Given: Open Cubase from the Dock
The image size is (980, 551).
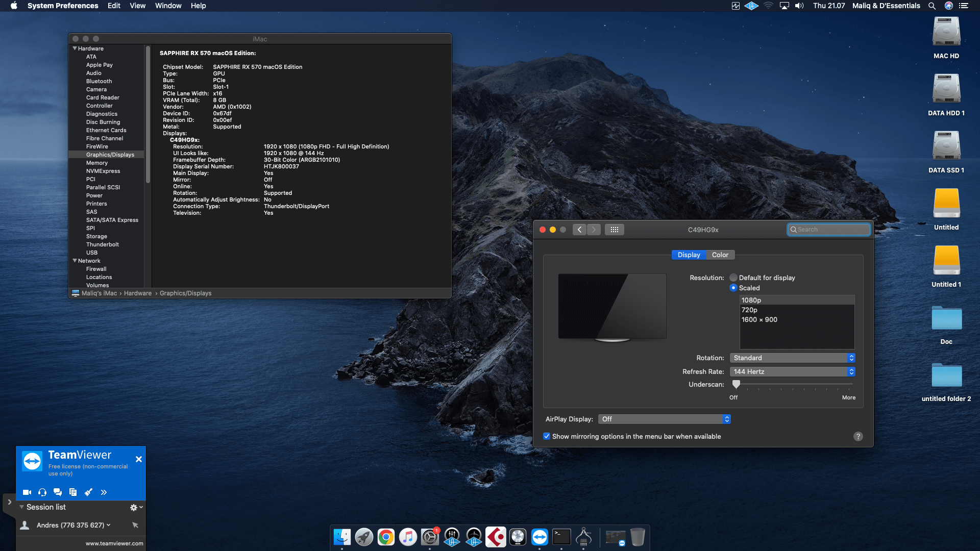Looking at the screenshot, I should click(496, 537).
